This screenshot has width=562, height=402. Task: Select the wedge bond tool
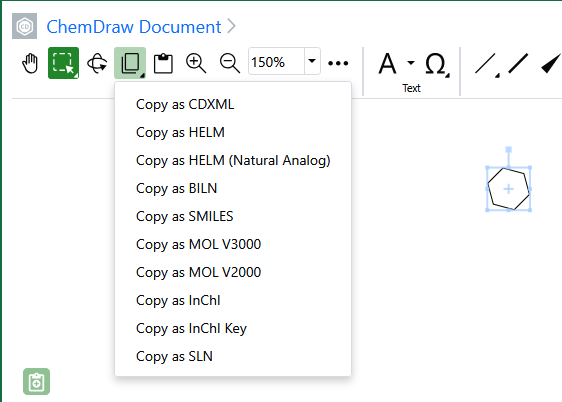(551, 63)
